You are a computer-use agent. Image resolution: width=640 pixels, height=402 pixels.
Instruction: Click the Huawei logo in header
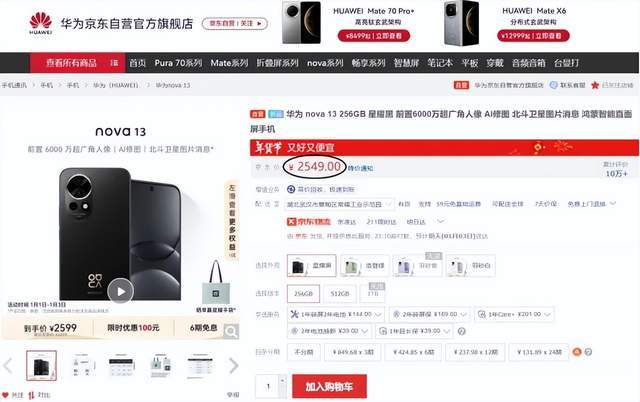[x=41, y=23]
